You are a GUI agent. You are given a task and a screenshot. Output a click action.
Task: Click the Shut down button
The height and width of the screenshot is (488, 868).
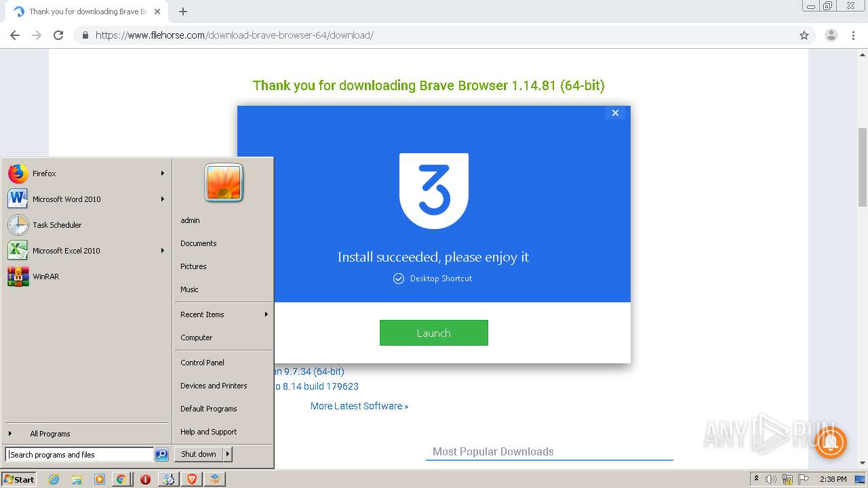pos(199,454)
